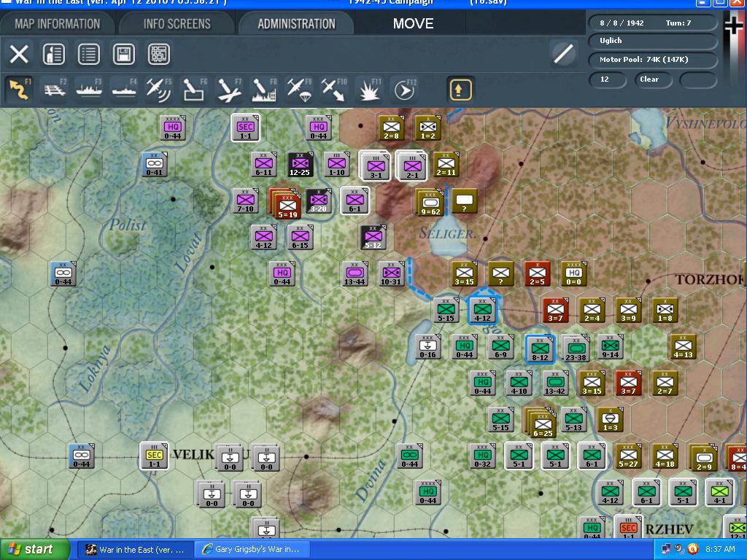Select the F3 naval transport mode icon
This screenshot has width=747, height=560.
point(90,90)
